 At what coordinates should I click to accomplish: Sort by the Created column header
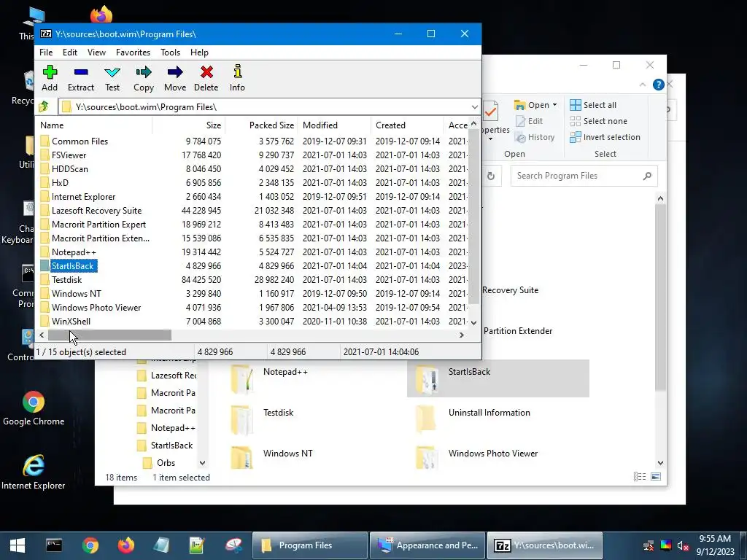click(407, 125)
